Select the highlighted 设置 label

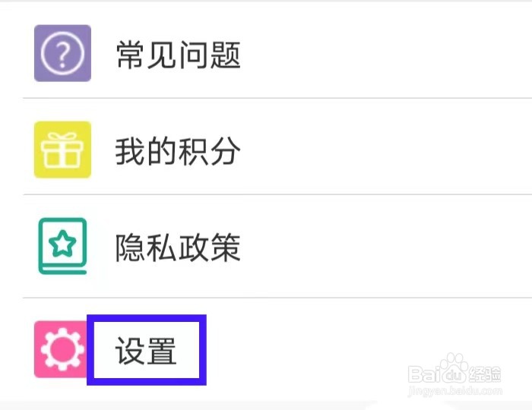[146, 351]
